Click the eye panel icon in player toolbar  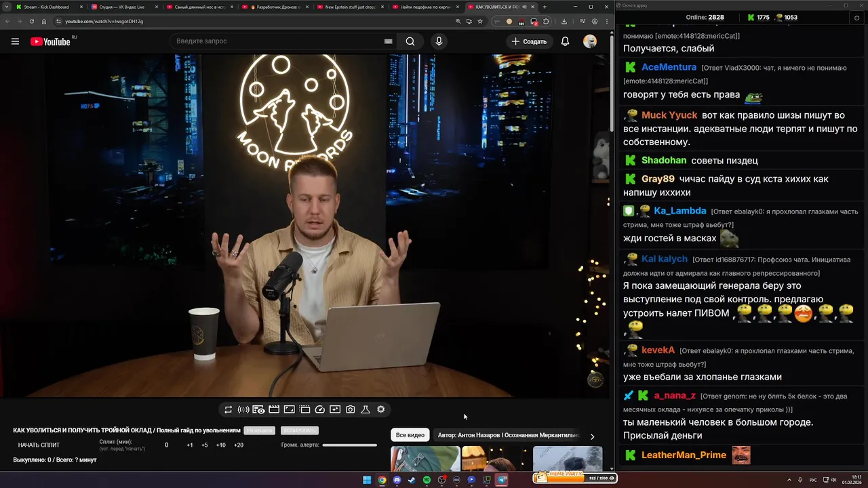(x=258, y=409)
